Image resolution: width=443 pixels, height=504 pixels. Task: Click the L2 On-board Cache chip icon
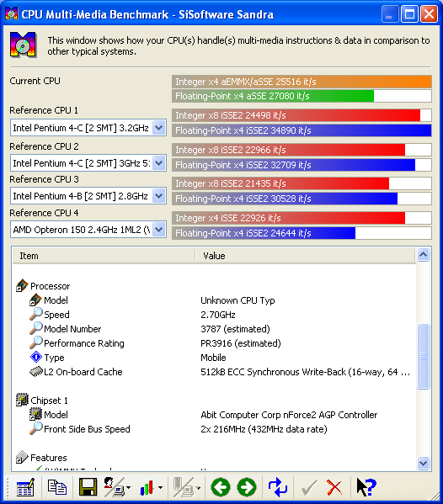(35, 371)
